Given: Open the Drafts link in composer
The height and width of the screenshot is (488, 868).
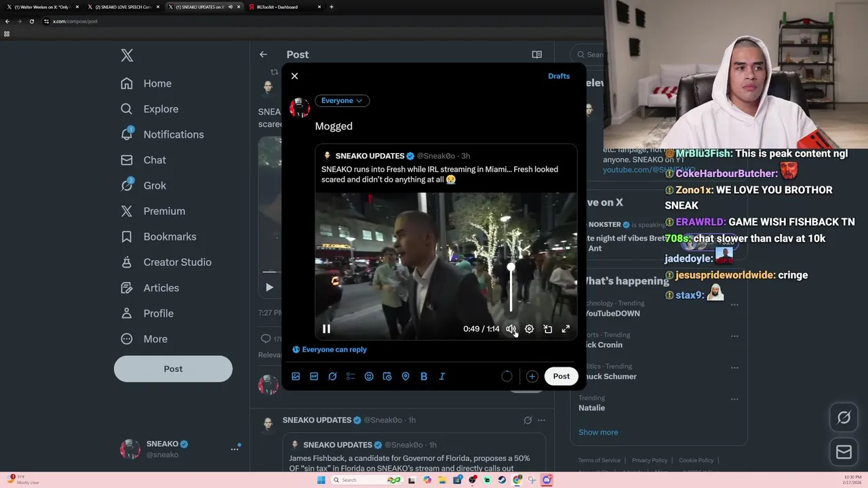Looking at the screenshot, I should point(559,76).
